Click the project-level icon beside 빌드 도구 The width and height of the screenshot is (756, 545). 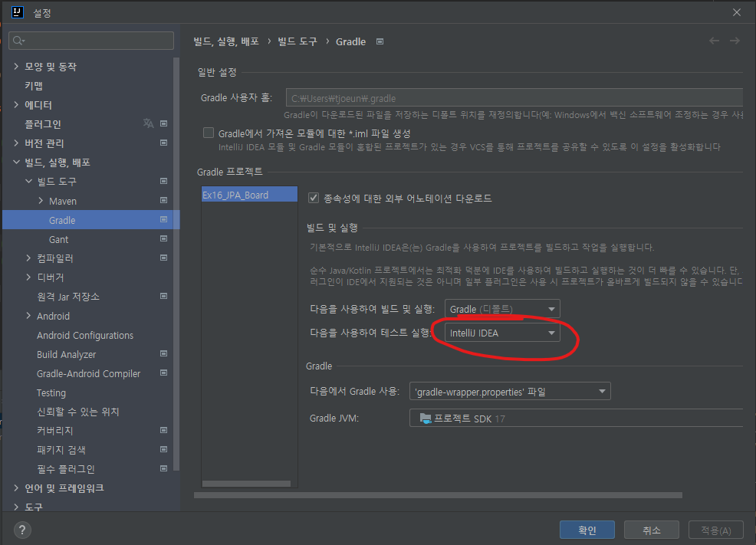tap(164, 181)
